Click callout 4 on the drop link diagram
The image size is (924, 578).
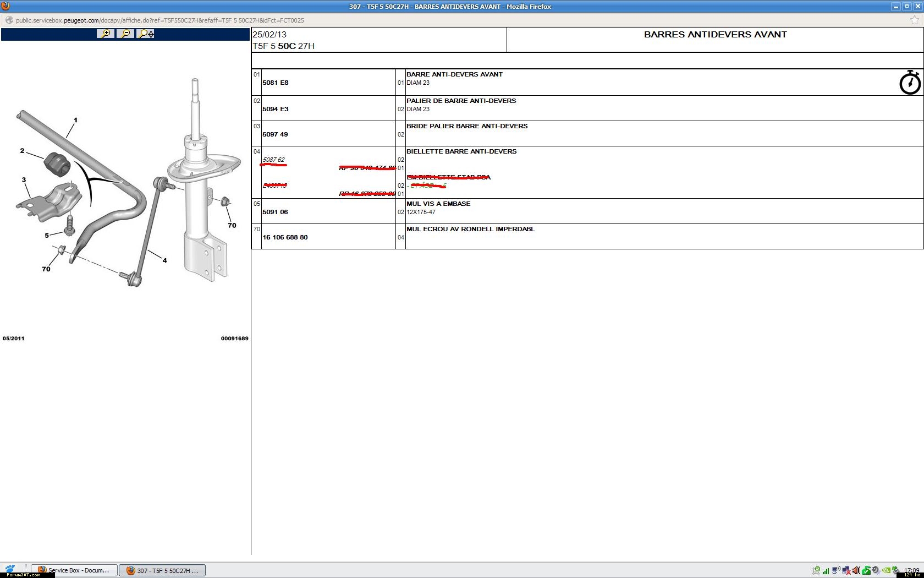coord(164,260)
